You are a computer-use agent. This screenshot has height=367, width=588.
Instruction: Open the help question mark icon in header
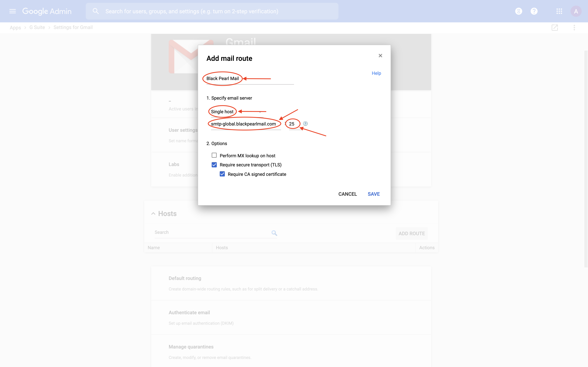click(x=534, y=11)
